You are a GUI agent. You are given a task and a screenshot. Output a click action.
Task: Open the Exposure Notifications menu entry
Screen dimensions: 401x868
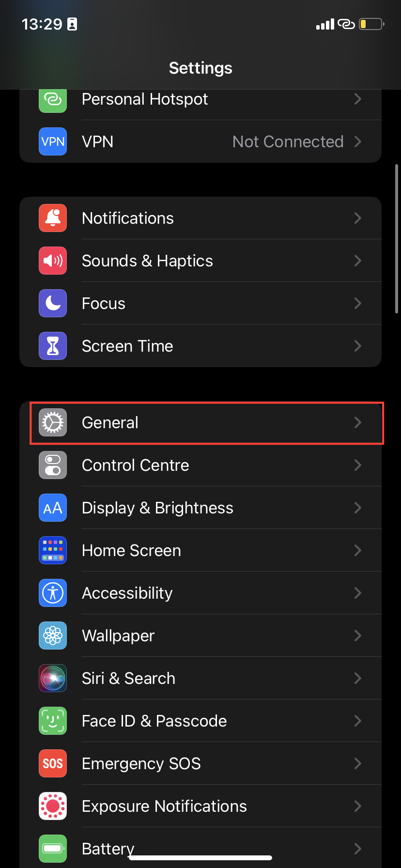point(164,806)
